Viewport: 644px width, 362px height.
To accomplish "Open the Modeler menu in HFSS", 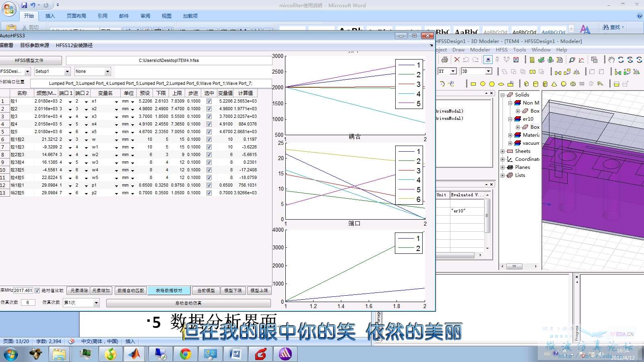I will pos(480,50).
